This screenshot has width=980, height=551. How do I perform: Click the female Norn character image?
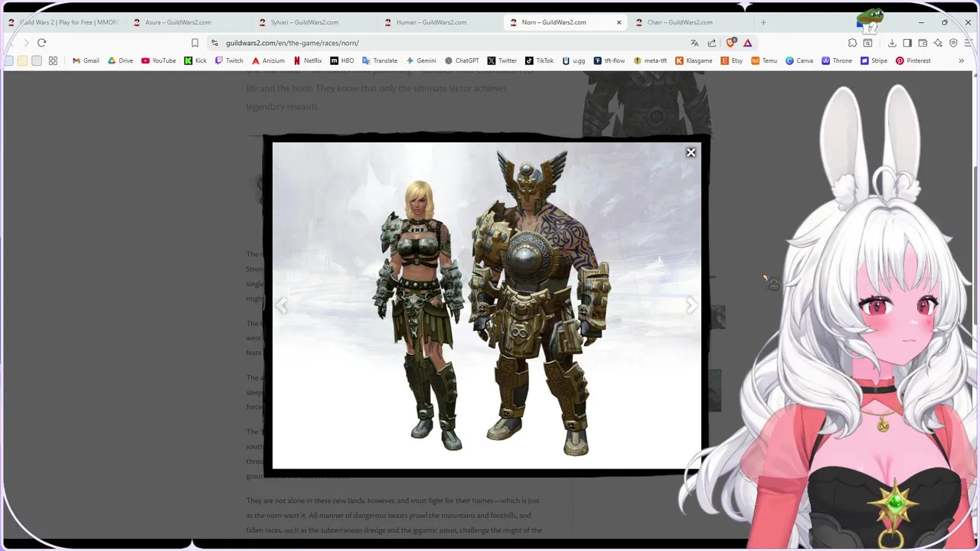(x=419, y=315)
